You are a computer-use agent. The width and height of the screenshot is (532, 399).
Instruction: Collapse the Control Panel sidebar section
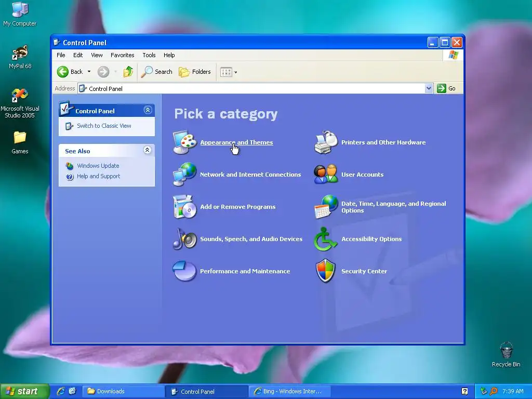pyautogui.click(x=148, y=110)
